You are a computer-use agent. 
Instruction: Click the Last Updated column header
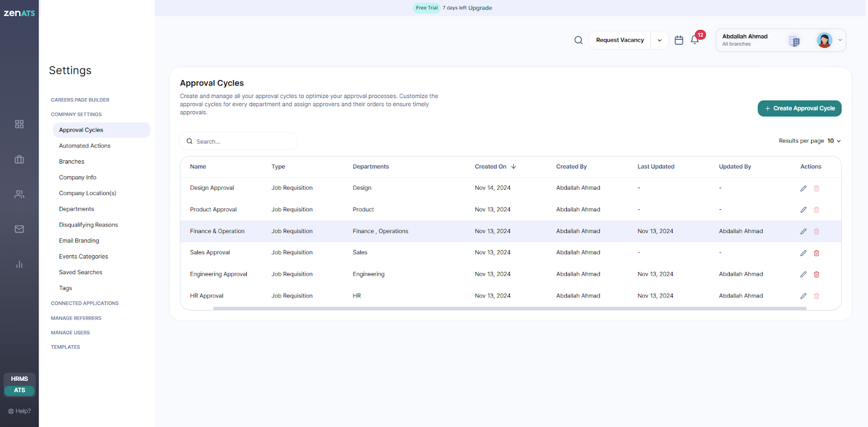coord(656,167)
